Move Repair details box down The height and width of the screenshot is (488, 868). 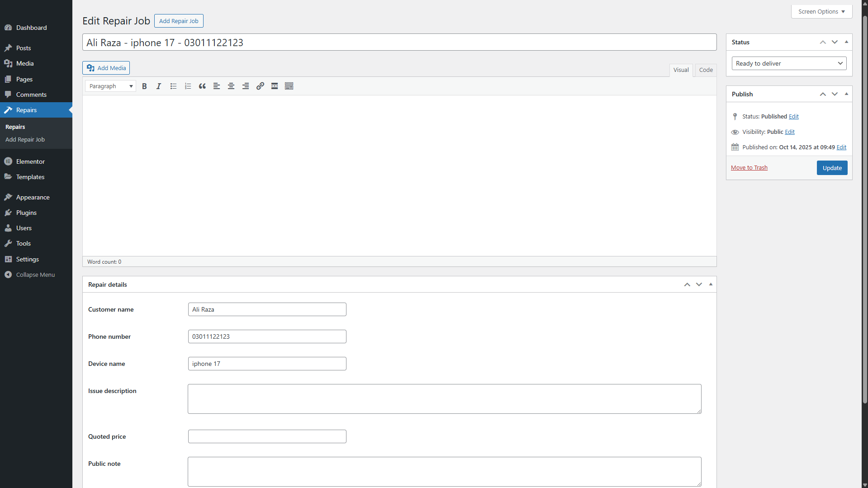[699, 284]
